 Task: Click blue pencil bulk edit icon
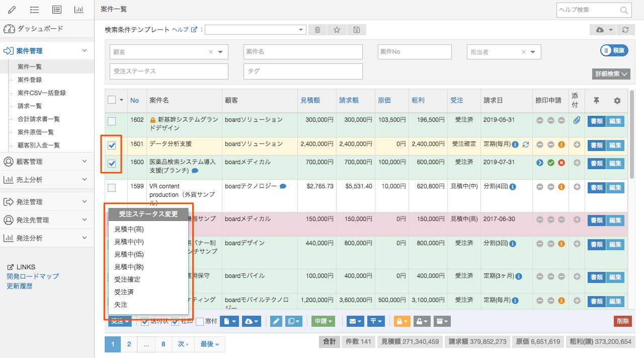276,321
